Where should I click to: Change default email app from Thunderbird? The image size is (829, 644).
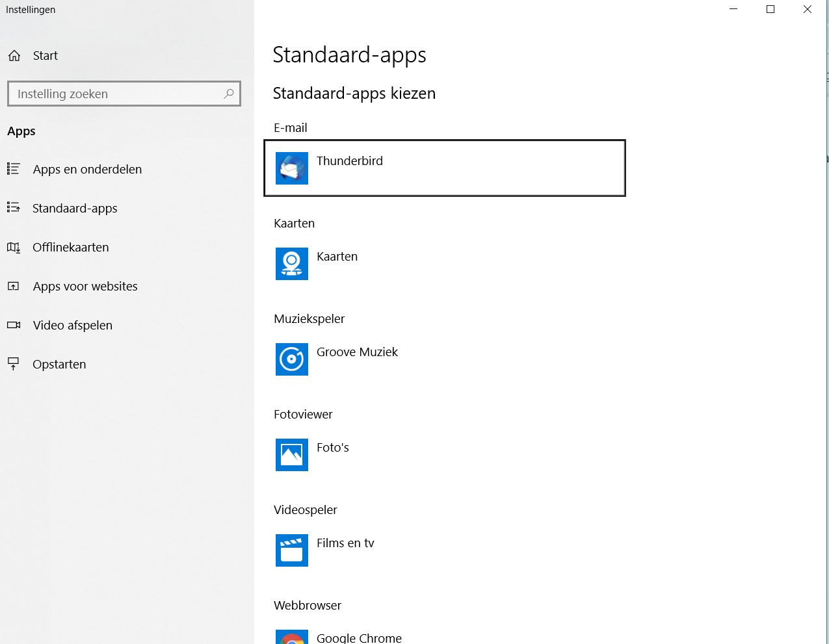pyautogui.click(x=444, y=168)
